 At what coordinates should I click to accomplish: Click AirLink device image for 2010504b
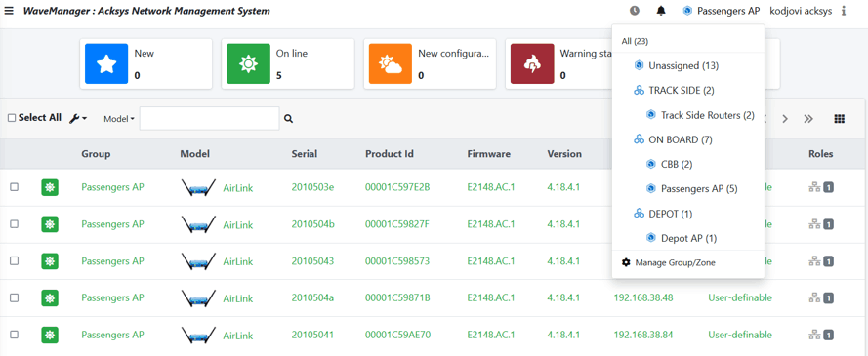pyautogui.click(x=199, y=225)
